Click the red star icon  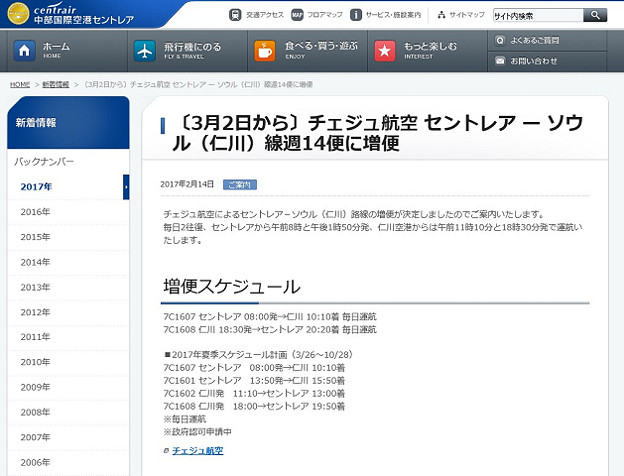pyautogui.click(x=384, y=51)
